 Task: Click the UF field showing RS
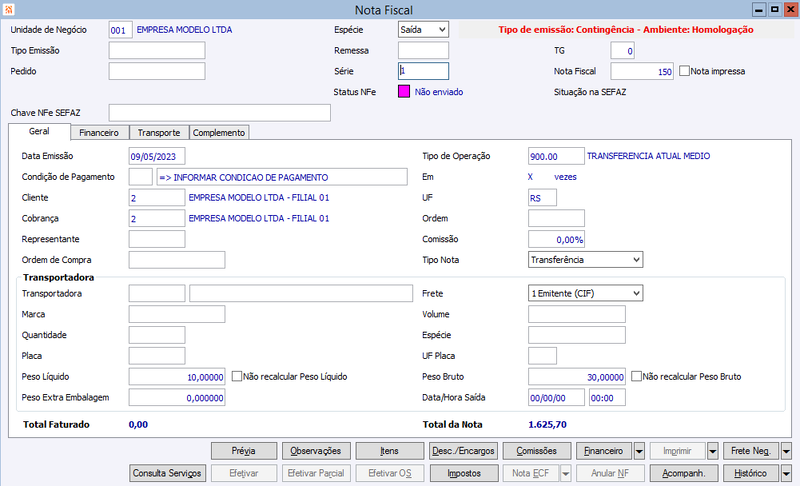tap(542, 197)
